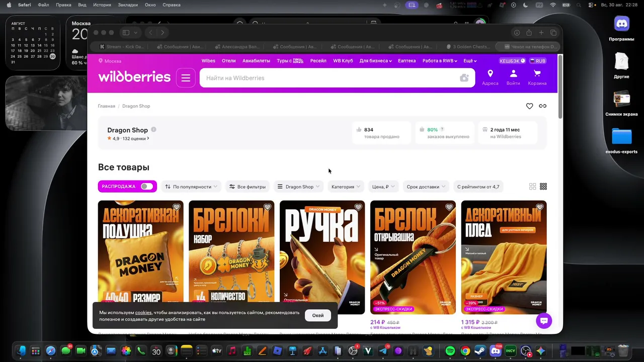Open the exodus-exports desktop folder

coord(621,140)
